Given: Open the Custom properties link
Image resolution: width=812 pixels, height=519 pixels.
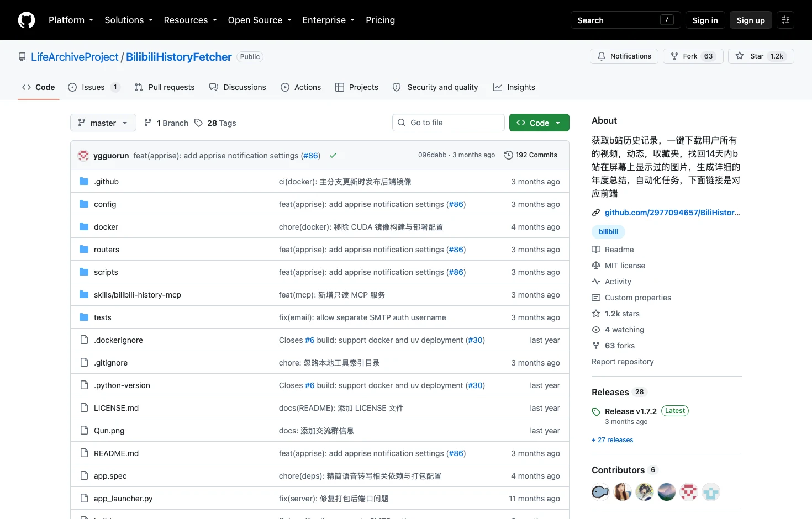Looking at the screenshot, I should click(x=637, y=298).
